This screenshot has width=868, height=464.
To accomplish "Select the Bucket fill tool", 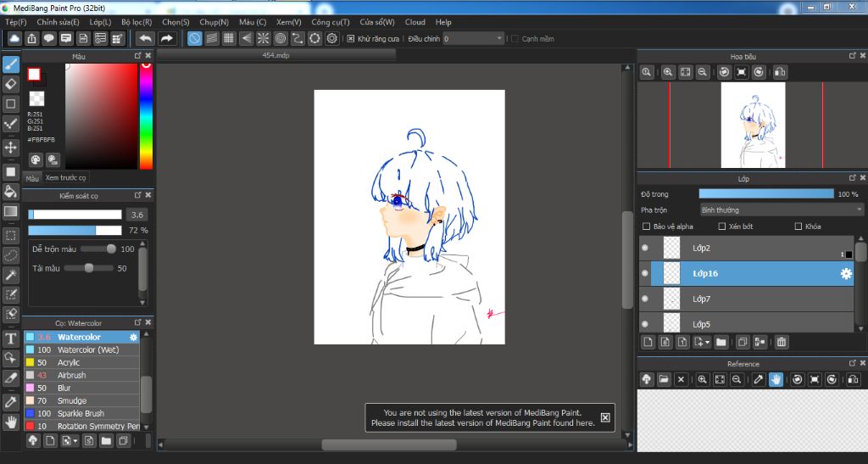I will [11, 191].
